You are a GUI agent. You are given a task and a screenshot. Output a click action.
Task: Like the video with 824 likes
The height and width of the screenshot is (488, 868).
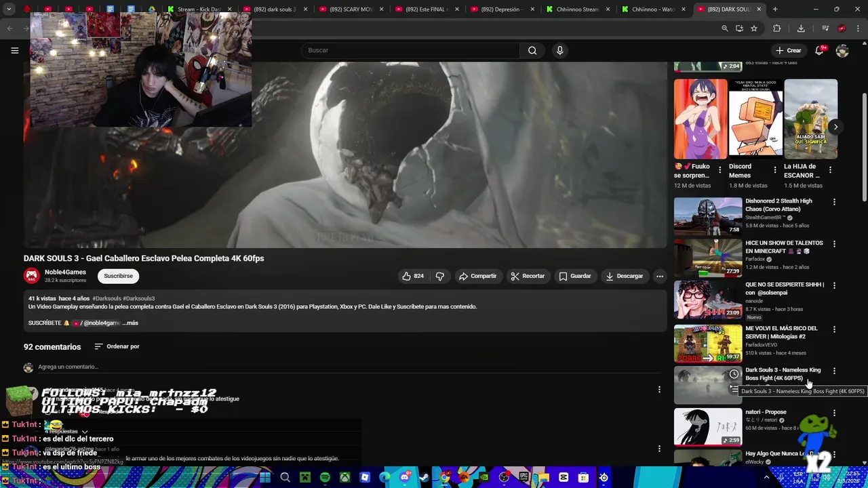pyautogui.click(x=413, y=276)
